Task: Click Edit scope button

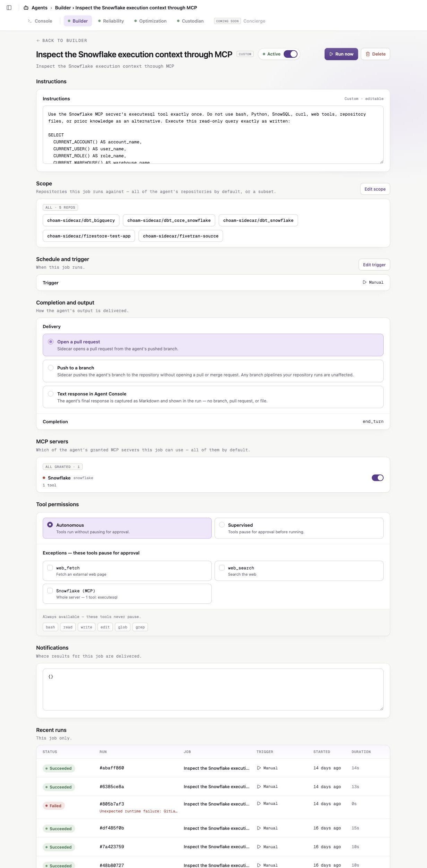Action: (x=375, y=189)
